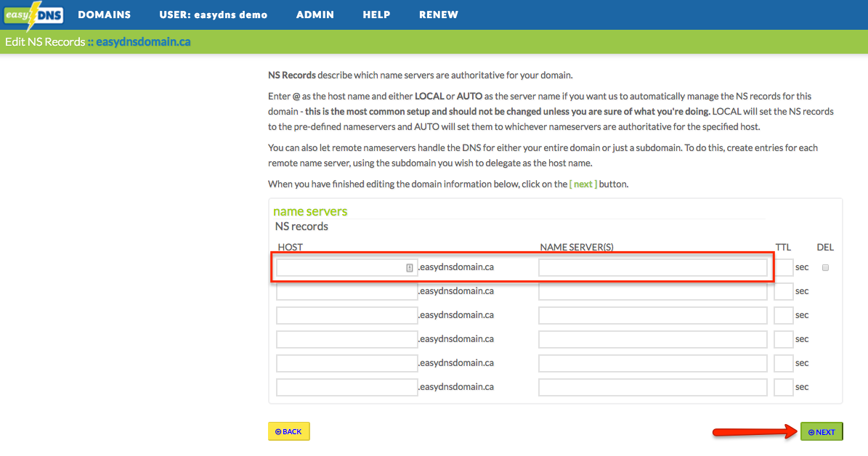Open the USER: easydns demo menu
The image size is (868, 456).
coord(213,15)
